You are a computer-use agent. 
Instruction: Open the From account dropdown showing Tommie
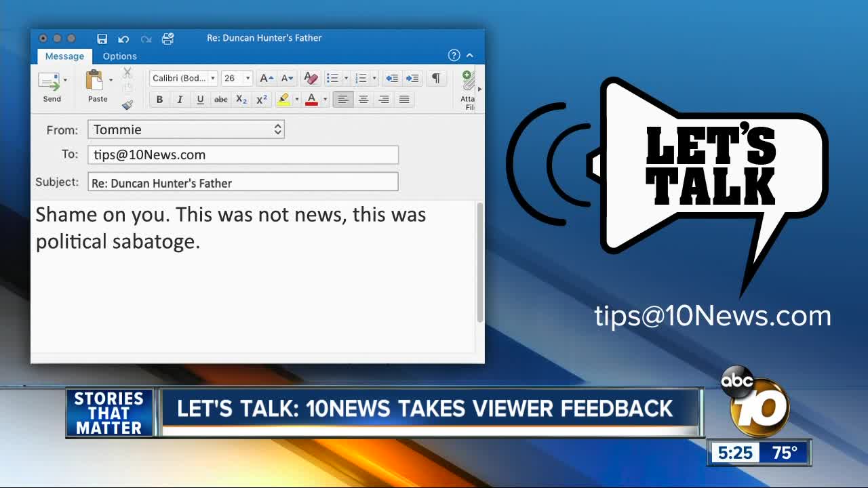click(x=186, y=129)
